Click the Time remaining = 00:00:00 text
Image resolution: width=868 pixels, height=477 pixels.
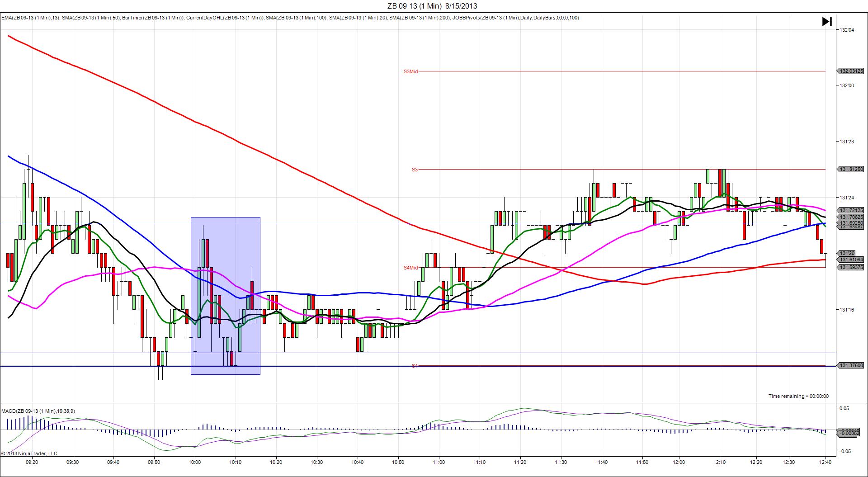pyautogui.click(x=798, y=396)
